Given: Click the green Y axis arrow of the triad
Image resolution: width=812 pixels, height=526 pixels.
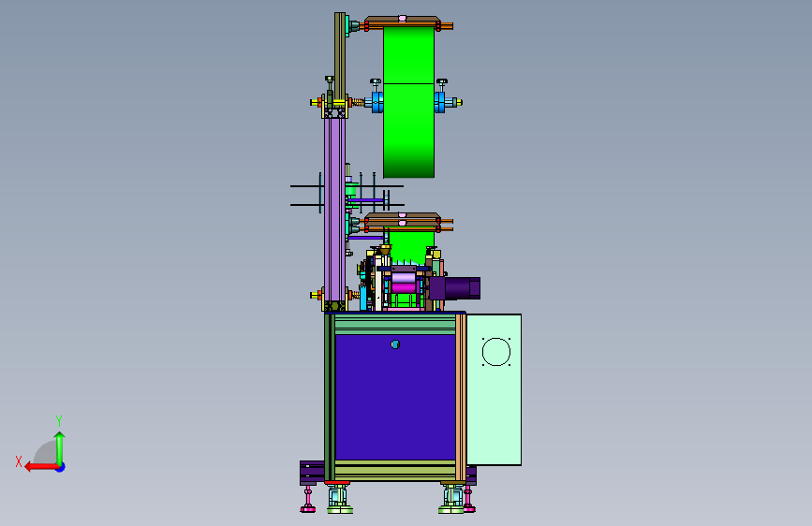Looking at the screenshot, I should (60, 447).
